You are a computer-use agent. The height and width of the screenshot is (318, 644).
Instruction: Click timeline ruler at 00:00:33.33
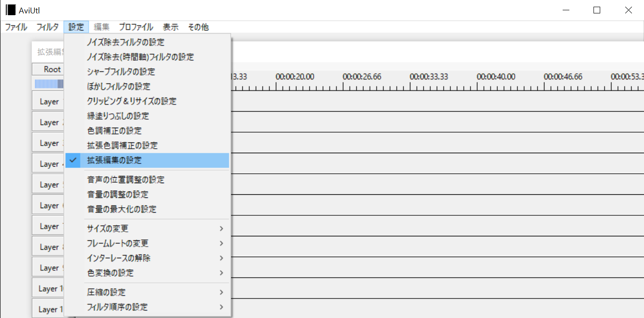(429, 77)
